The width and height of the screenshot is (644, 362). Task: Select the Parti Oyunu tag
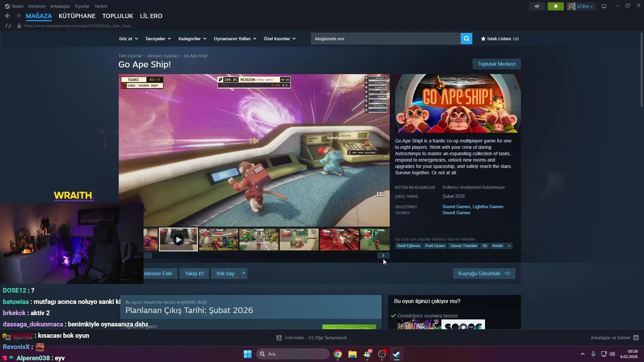coord(435,246)
